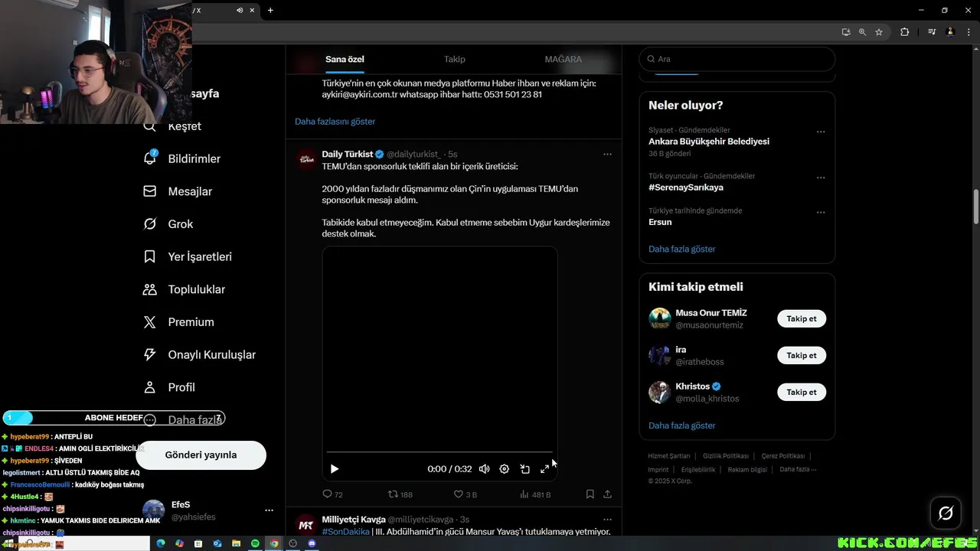Open options for #SerenaySarıkaya trend
The image size is (980, 551).
[821, 178]
